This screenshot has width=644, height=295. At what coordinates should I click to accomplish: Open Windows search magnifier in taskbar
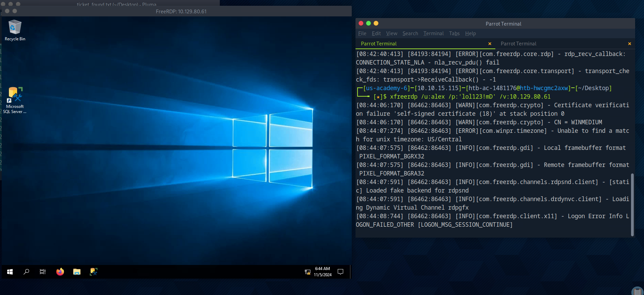pos(26,272)
